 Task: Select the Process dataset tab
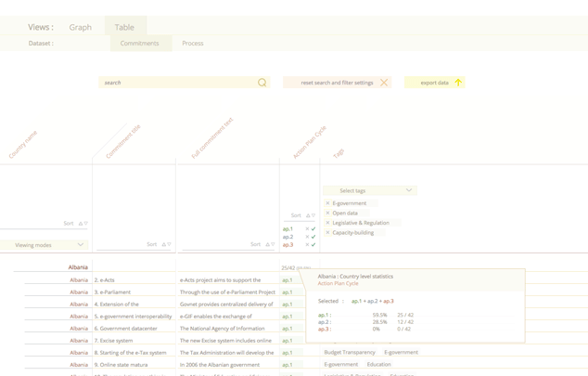pyautogui.click(x=193, y=44)
